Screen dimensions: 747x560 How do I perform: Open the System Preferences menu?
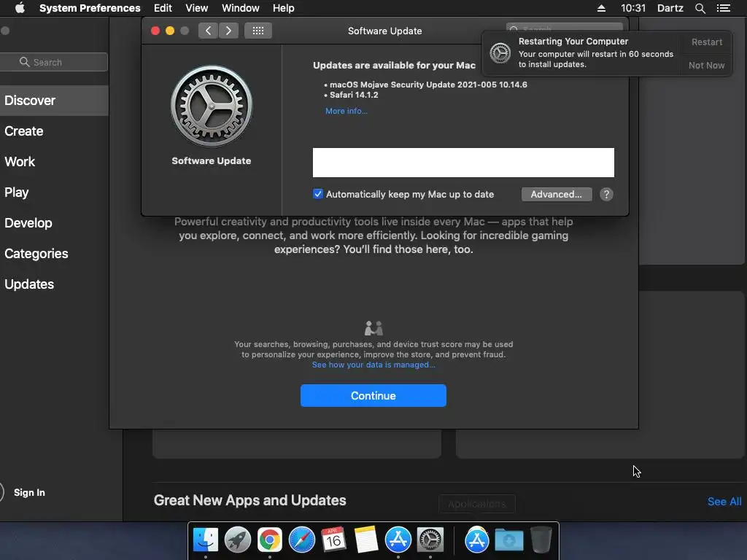pyautogui.click(x=90, y=8)
